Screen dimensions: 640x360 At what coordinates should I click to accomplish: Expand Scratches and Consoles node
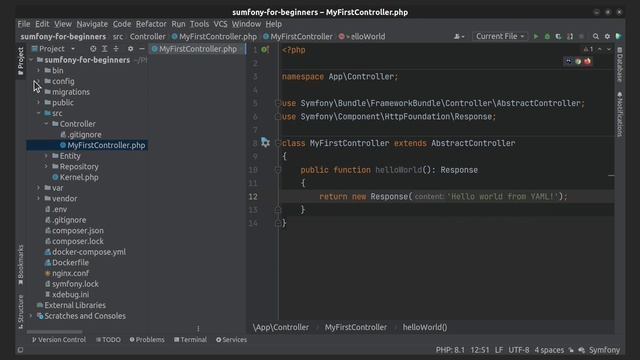pyautogui.click(x=31, y=316)
